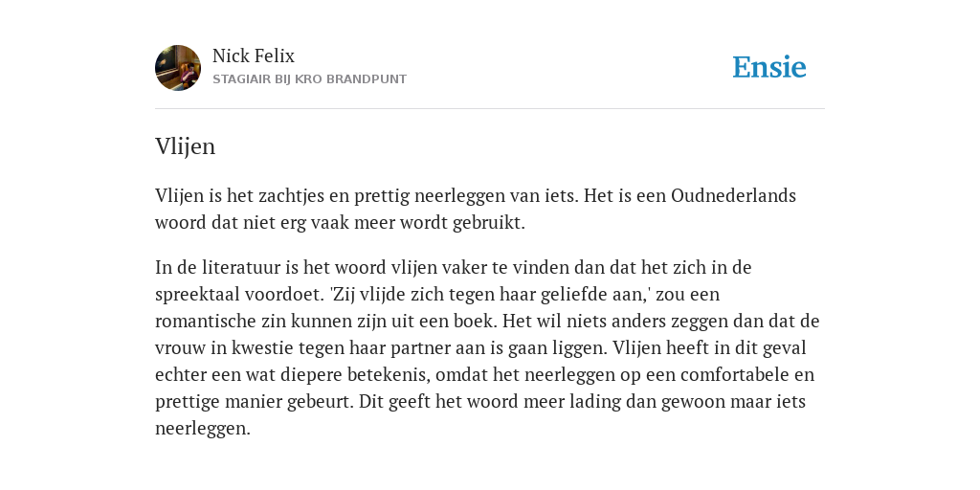Click the author name Nick Felix
980x490 pixels.
tap(253, 56)
